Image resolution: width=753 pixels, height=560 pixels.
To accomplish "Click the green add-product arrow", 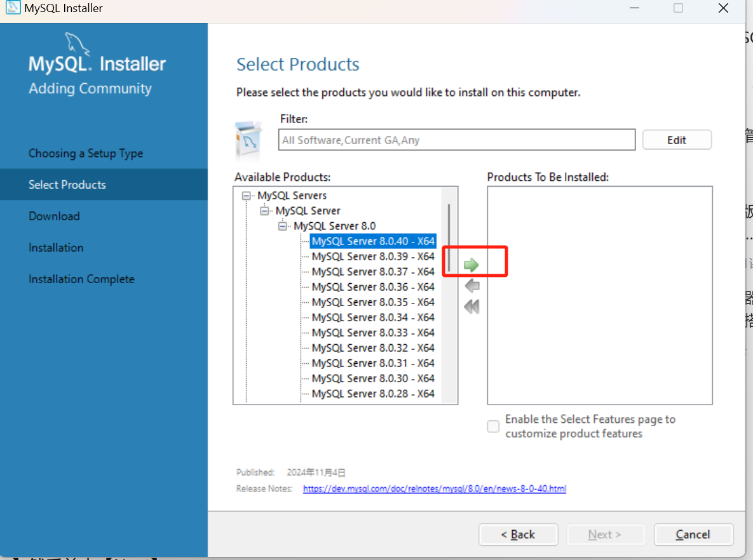I will click(x=471, y=264).
